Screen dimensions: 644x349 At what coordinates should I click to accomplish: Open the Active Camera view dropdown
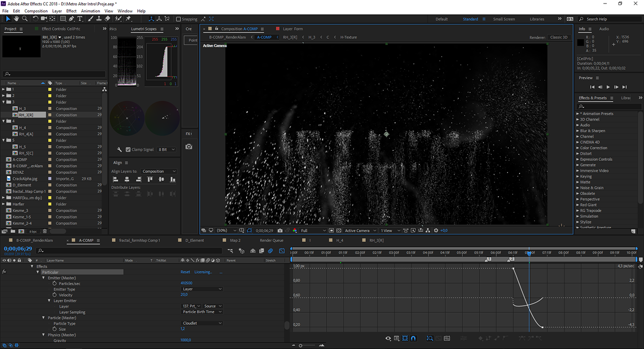(360, 230)
